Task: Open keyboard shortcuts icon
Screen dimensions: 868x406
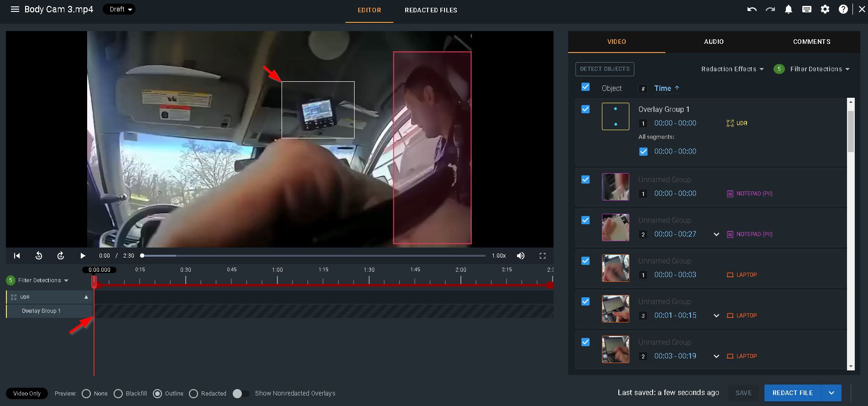Action: click(x=806, y=10)
